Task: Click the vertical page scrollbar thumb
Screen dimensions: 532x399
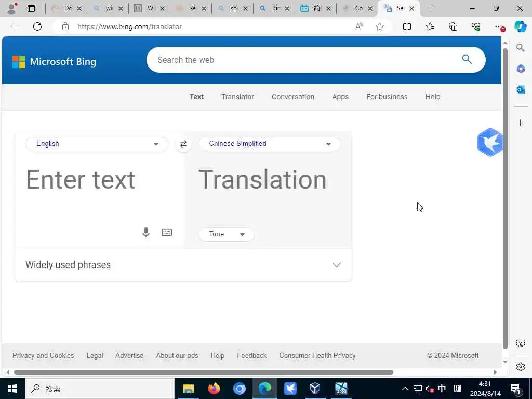Action: tap(505, 198)
